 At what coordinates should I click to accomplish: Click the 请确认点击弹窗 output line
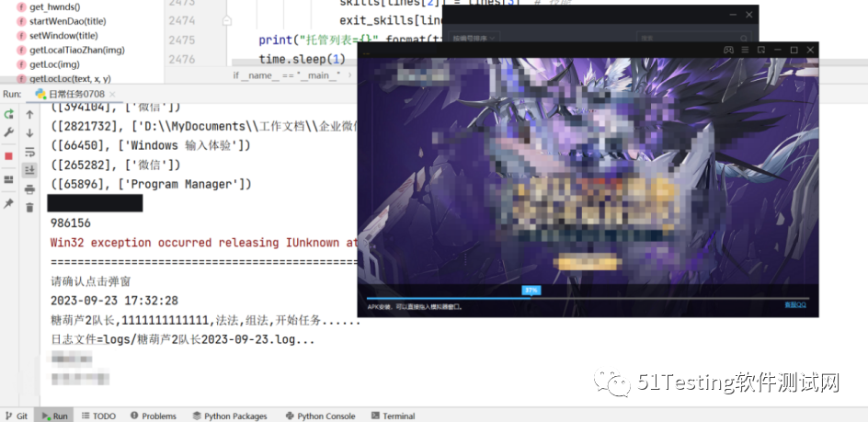(x=91, y=281)
